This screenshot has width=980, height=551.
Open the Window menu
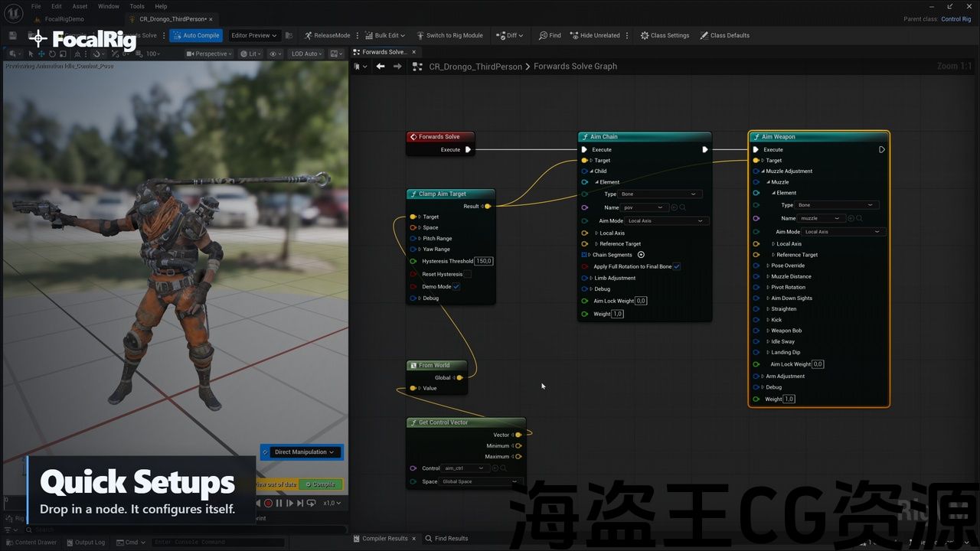[x=108, y=6]
